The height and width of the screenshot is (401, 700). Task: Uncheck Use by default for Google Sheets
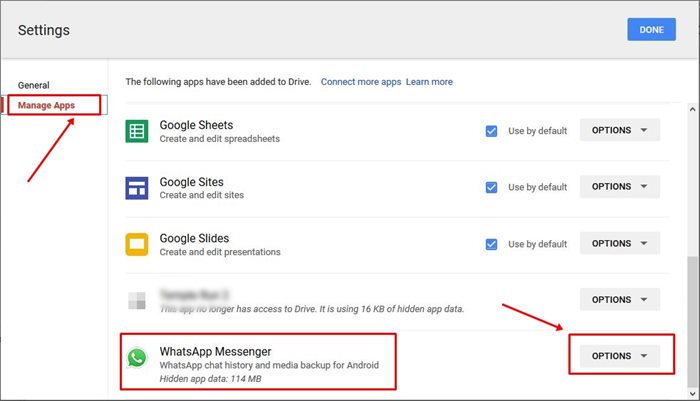(491, 130)
